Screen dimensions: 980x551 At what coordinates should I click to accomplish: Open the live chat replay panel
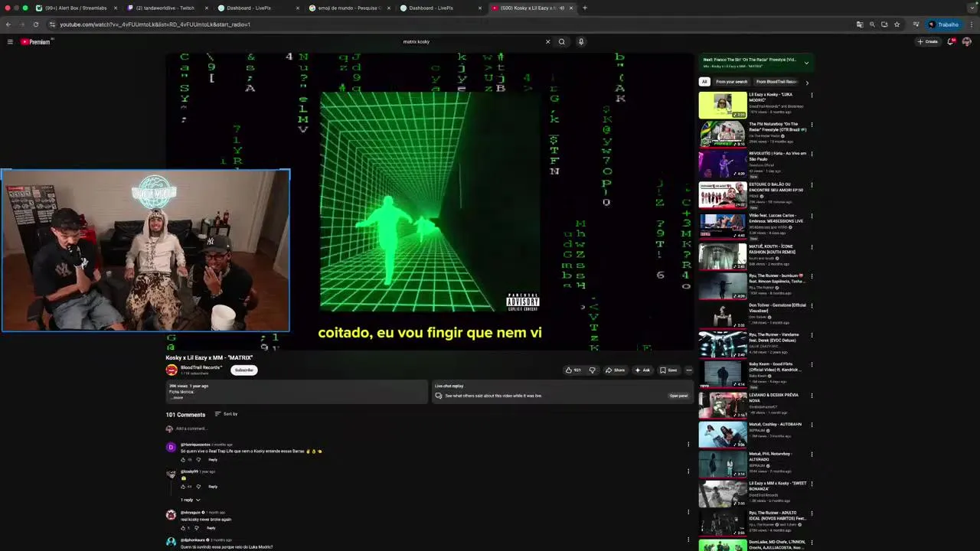[x=678, y=396]
